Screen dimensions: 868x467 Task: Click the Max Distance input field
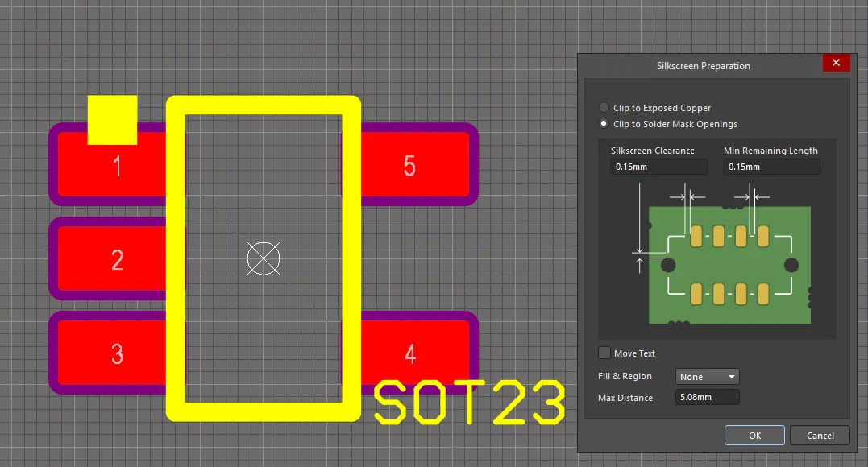pyautogui.click(x=707, y=398)
